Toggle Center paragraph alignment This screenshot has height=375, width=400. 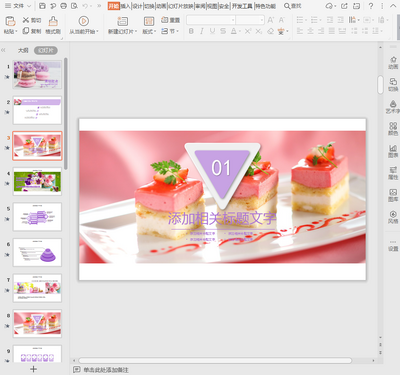(x=310, y=31)
